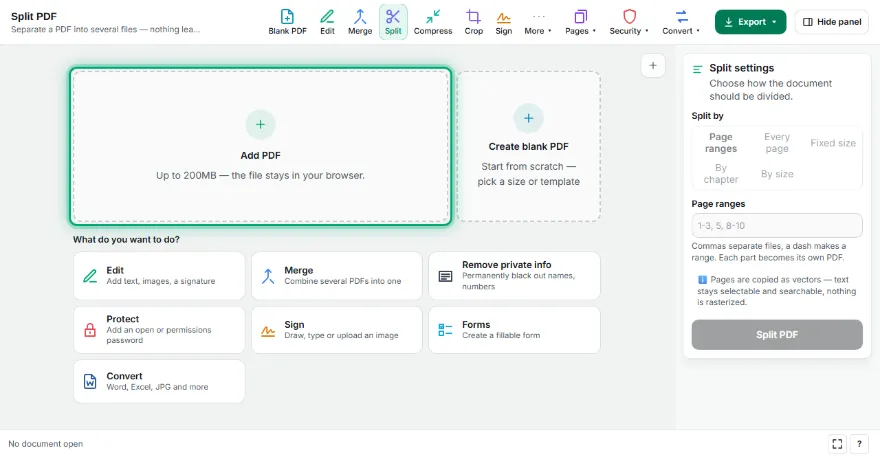880x457 pixels.
Task: Click the Split settings panel icon
Action: (x=698, y=69)
